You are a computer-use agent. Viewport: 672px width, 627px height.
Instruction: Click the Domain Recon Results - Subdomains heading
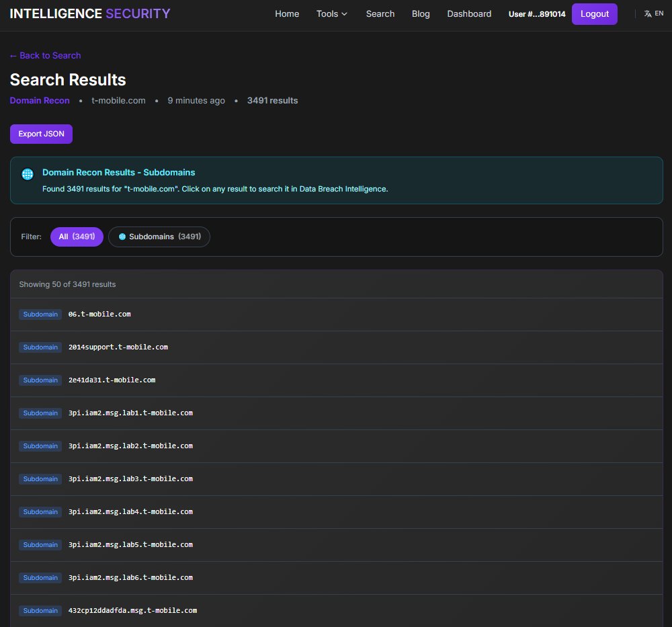(119, 172)
